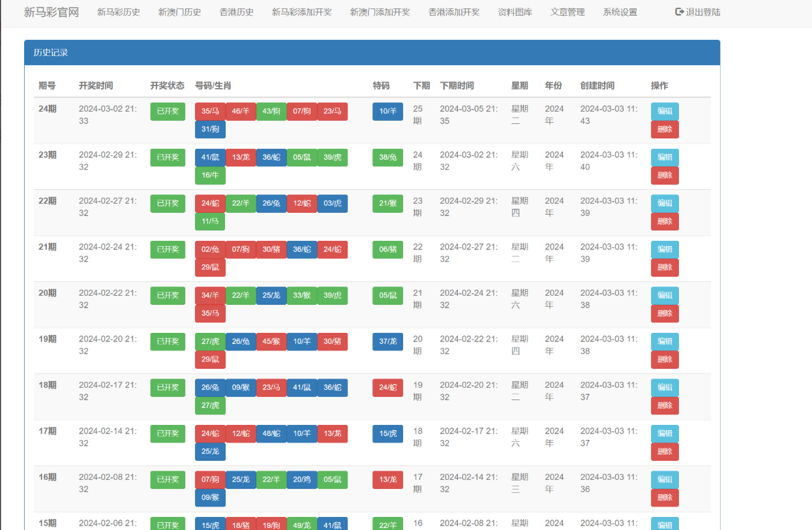812x530 pixels.
Task: Edit the 20期 record
Action: pyautogui.click(x=665, y=296)
